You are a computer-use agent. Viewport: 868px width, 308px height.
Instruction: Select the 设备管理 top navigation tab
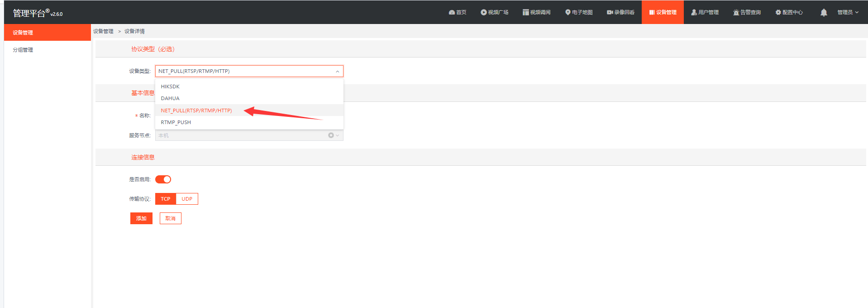[x=663, y=12]
